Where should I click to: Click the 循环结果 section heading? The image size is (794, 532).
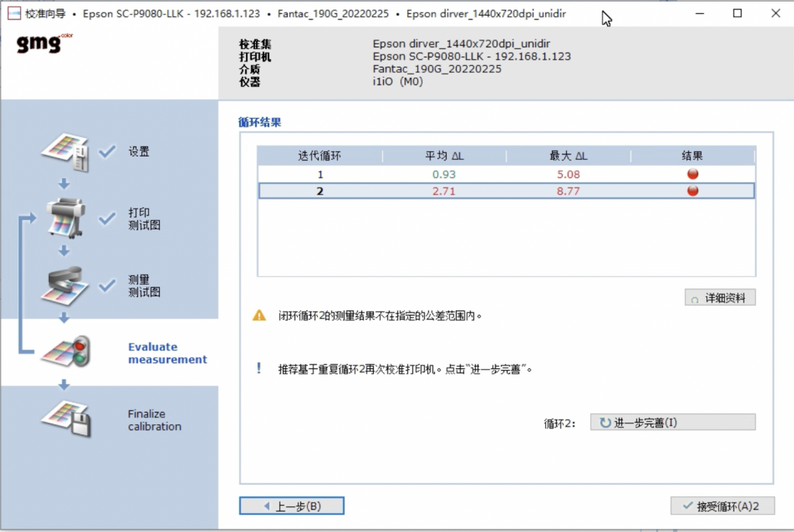pos(260,122)
